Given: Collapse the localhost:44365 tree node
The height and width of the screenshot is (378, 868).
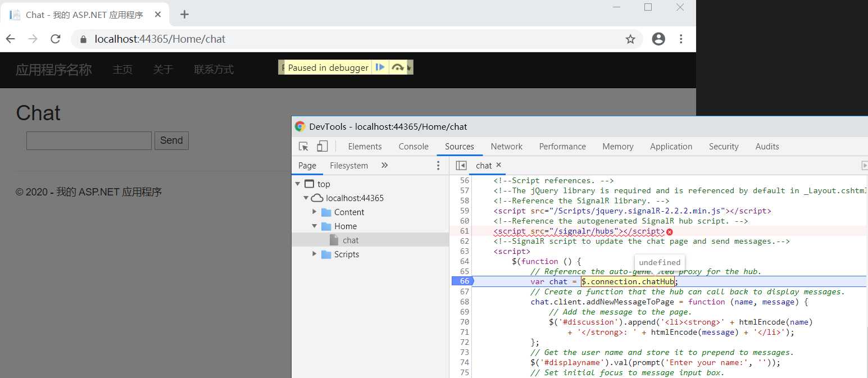Looking at the screenshot, I should click(x=306, y=198).
